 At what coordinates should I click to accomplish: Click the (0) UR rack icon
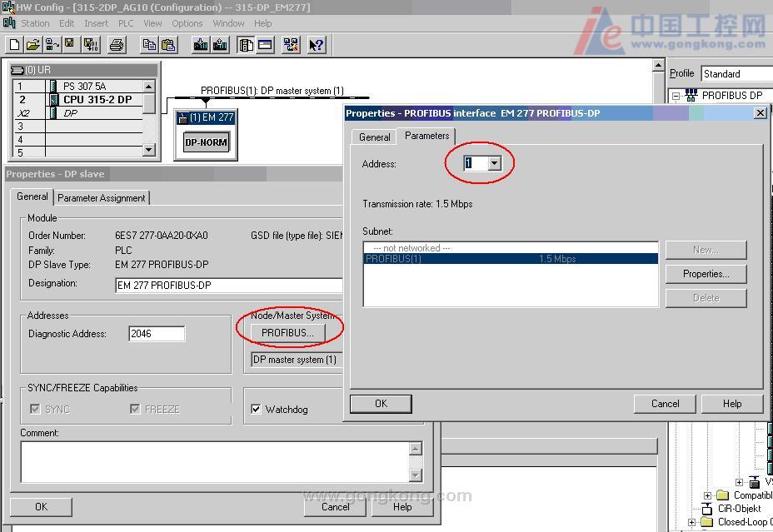click(17, 70)
